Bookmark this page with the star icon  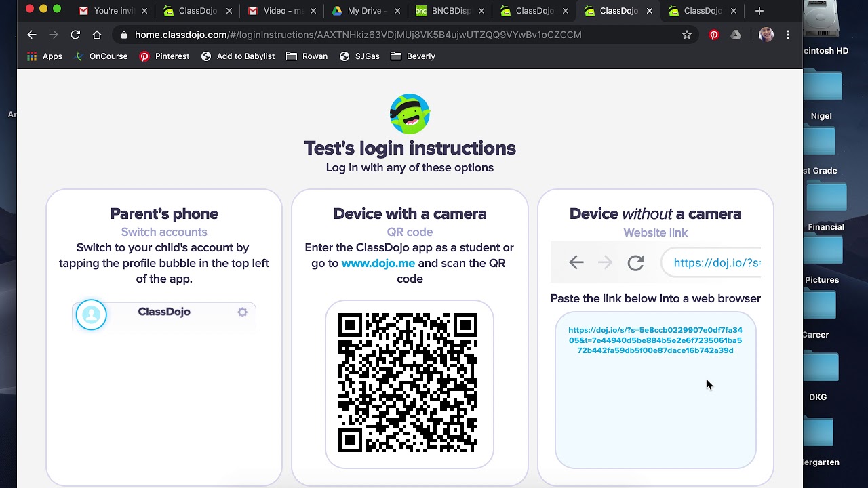tap(687, 35)
